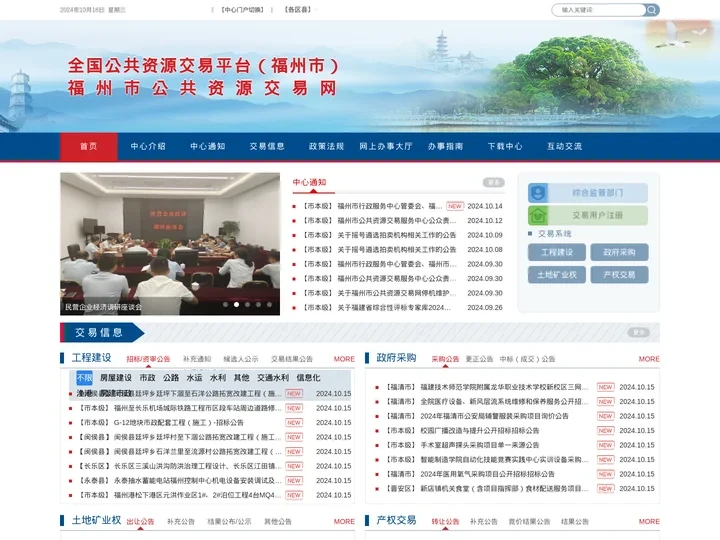Click the 交易用户注册 house icon
720x540 pixels.
(538, 215)
